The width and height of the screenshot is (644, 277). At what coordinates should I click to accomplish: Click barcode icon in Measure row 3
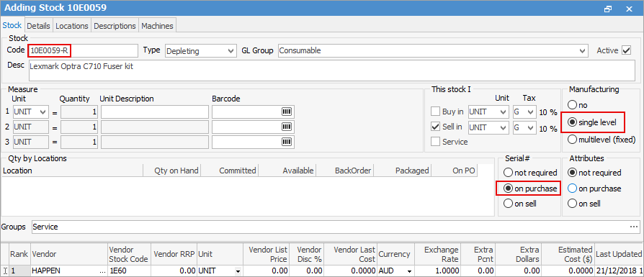(286, 141)
